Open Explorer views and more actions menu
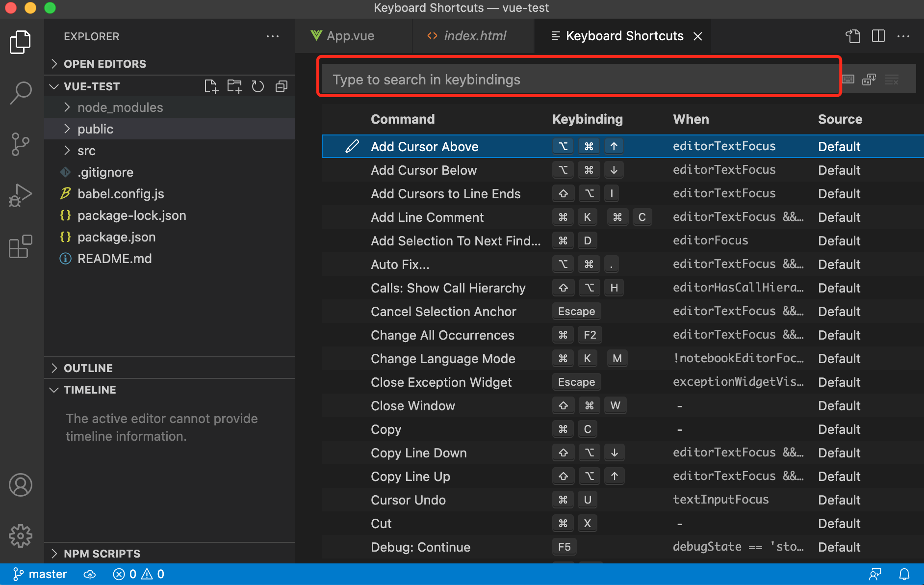Screen dimensions: 924x585 (x=273, y=36)
